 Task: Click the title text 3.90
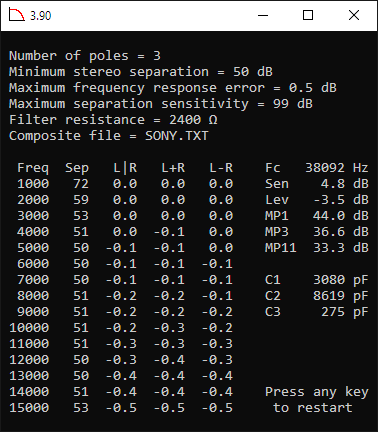[x=41, y=16]
